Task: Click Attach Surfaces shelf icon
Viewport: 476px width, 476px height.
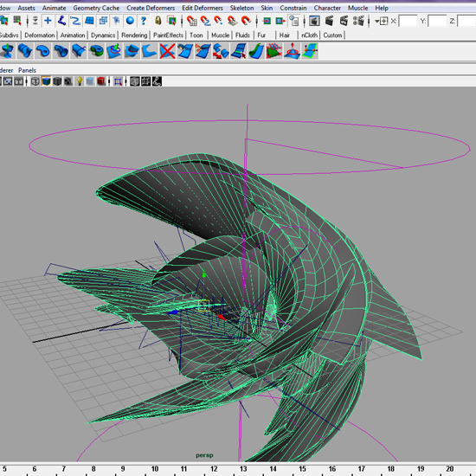Action: [185, 51]
